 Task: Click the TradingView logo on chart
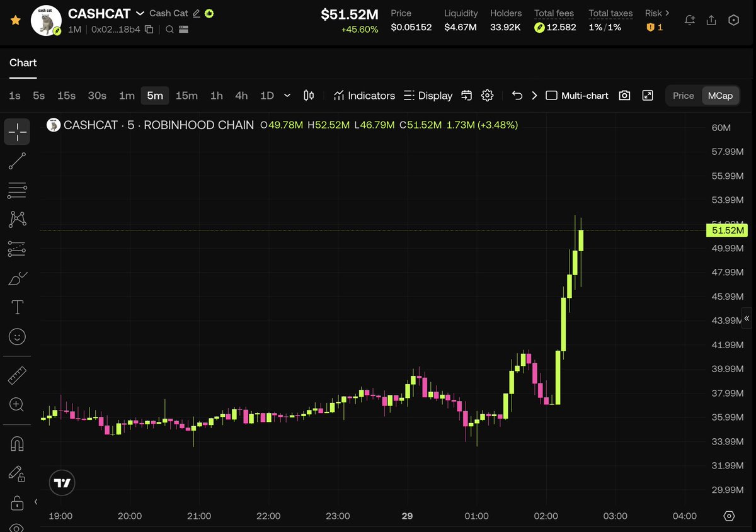pos(62,484)
